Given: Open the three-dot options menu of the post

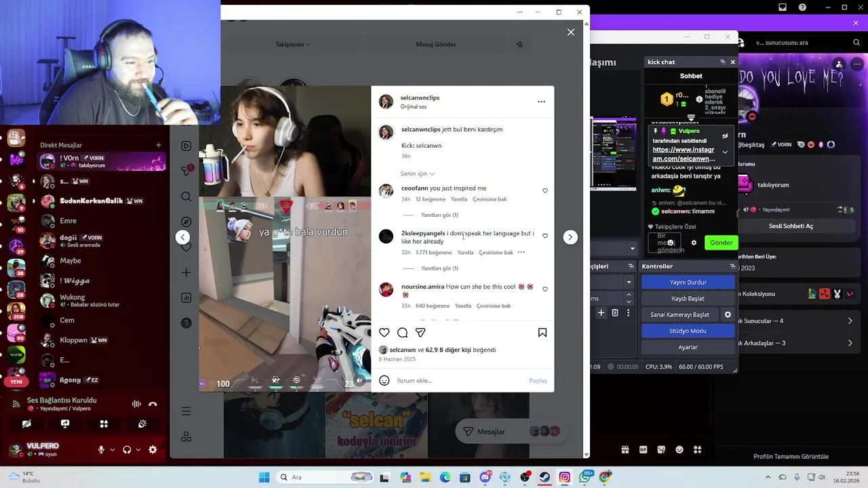Looking at the screenshot, I should (x=541, y=102).
